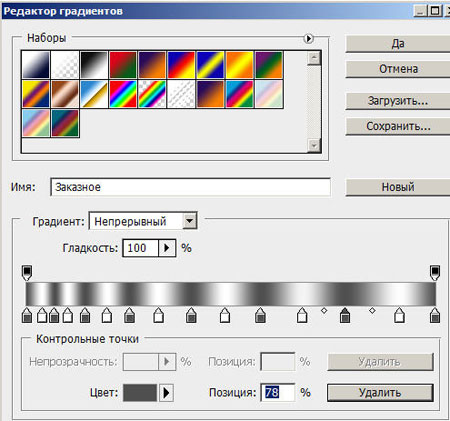Select the opaque rainbow spectrum preset
450x421 pixels.
click(x=123, y=94)
